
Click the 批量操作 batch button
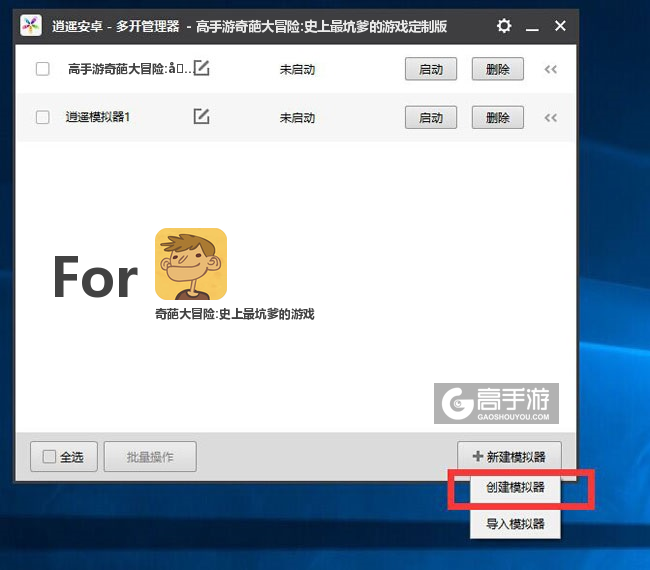(150, 457)
